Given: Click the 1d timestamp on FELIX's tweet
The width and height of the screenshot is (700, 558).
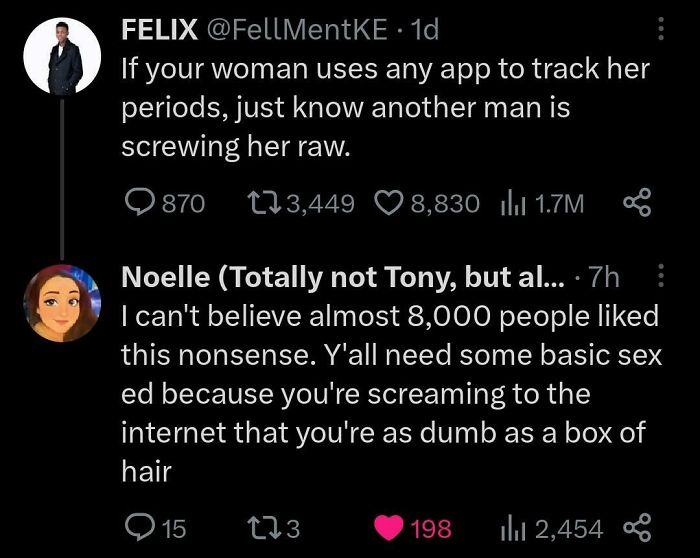Looking at the screenshot, I should (424, 31).
